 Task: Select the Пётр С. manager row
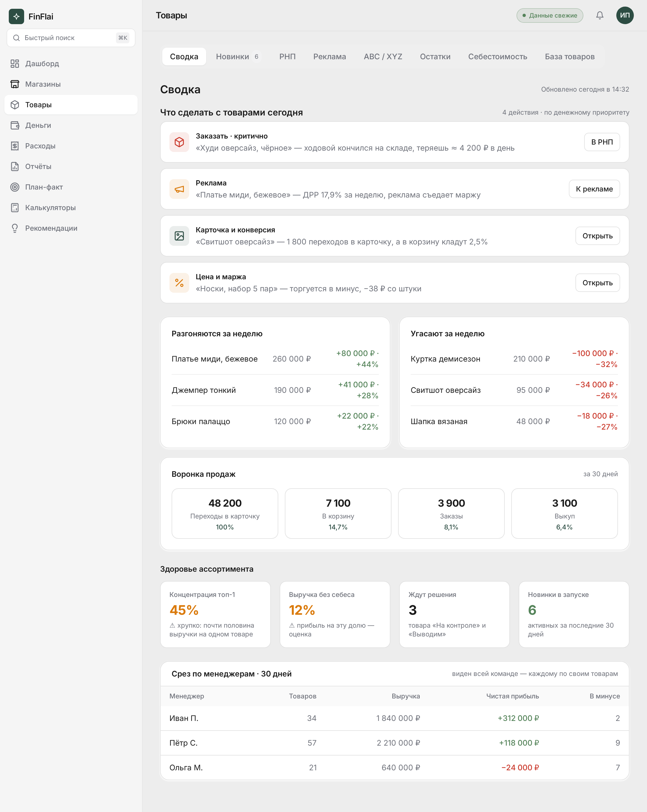pos(395,743)
